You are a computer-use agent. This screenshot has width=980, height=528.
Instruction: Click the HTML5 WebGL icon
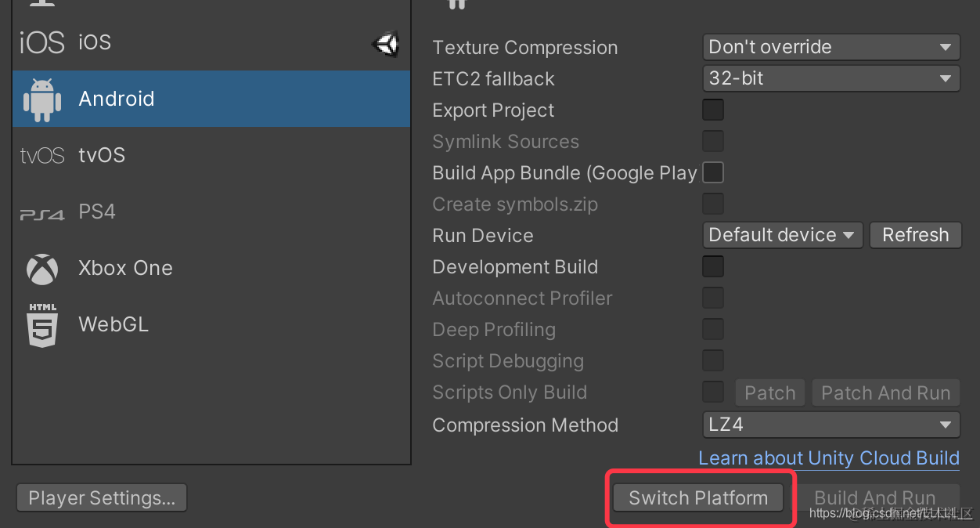[x=42, y=325]
